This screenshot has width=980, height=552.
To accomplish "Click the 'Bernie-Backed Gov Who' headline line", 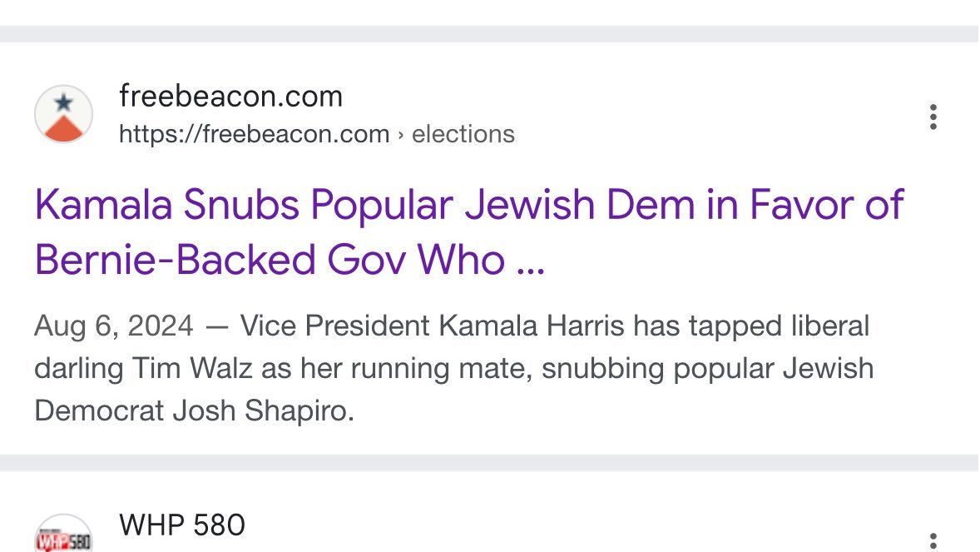I will [x=270, y=260].
